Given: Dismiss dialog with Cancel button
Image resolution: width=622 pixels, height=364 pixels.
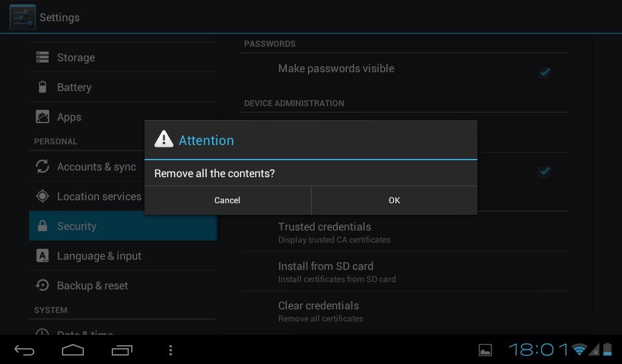Looking at the screenshot, I should 228,200.
